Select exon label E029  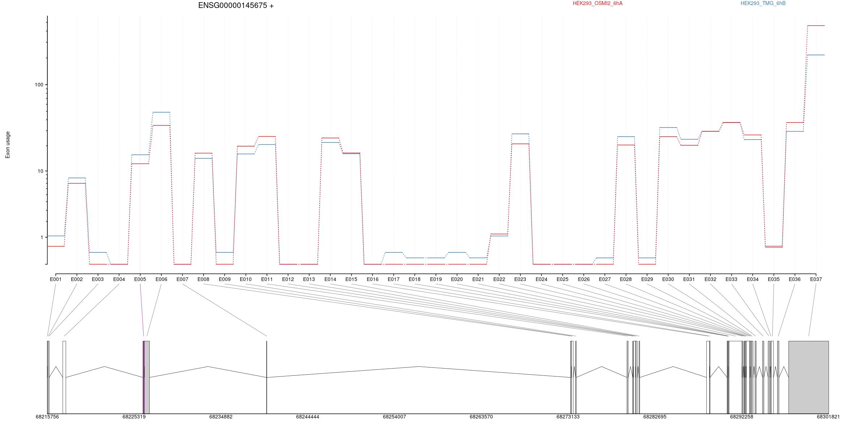coord(647,280)
